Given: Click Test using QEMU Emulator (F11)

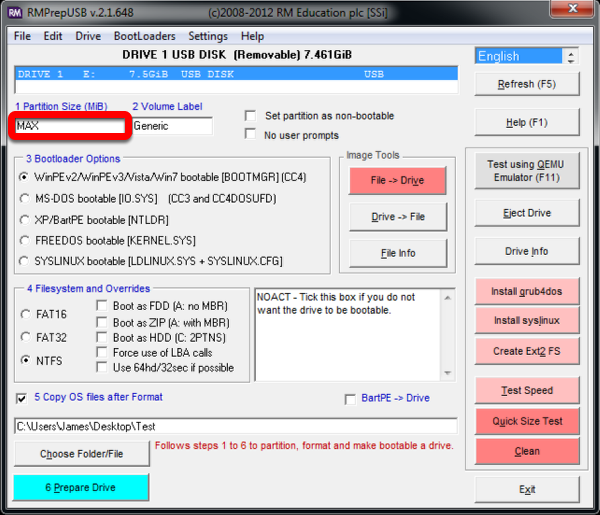Looking at the screenshot, I should [x=527, y=171].
